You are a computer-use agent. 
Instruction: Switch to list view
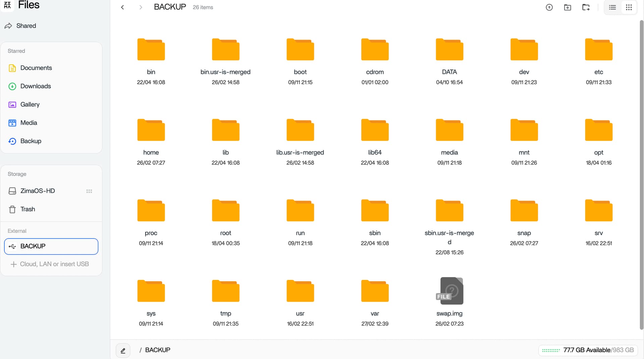pyautogui.click(x=612, y=7)
